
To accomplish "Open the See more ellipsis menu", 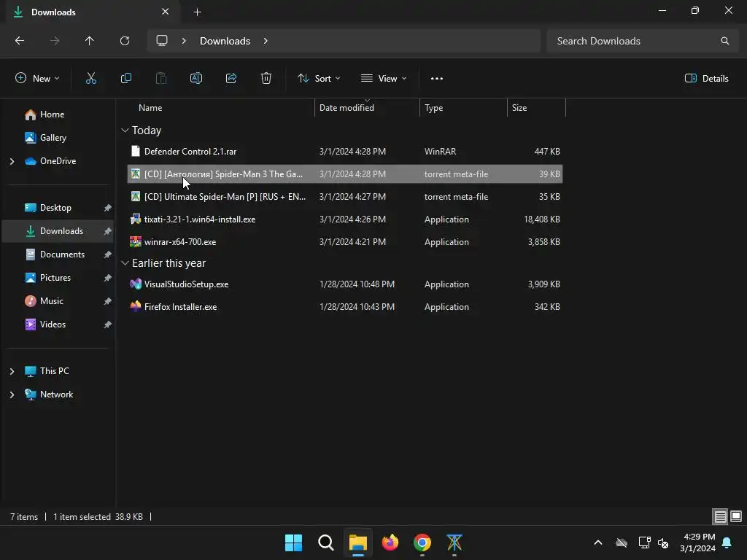I will (437, 79).
